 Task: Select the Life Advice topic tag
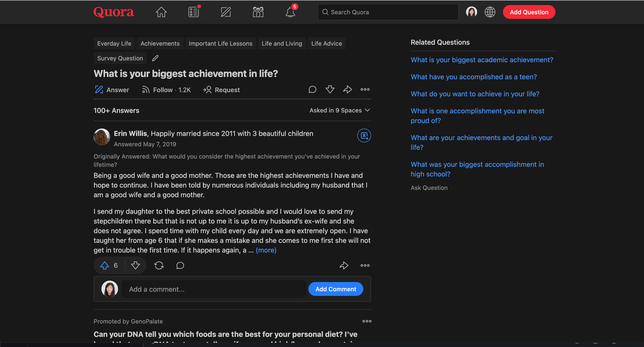[326, 44]
